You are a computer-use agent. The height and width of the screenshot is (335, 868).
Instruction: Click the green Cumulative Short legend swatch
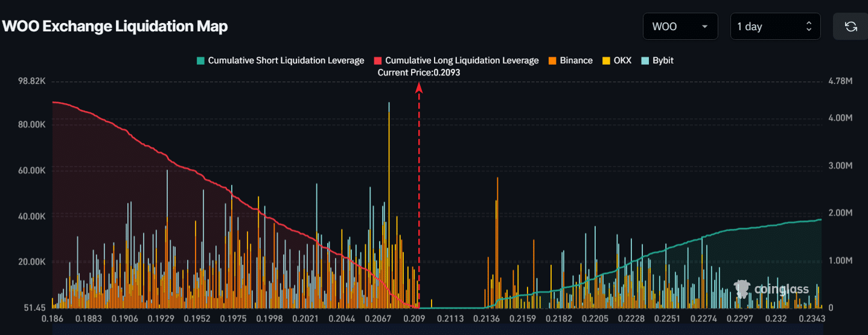point(200,60)
